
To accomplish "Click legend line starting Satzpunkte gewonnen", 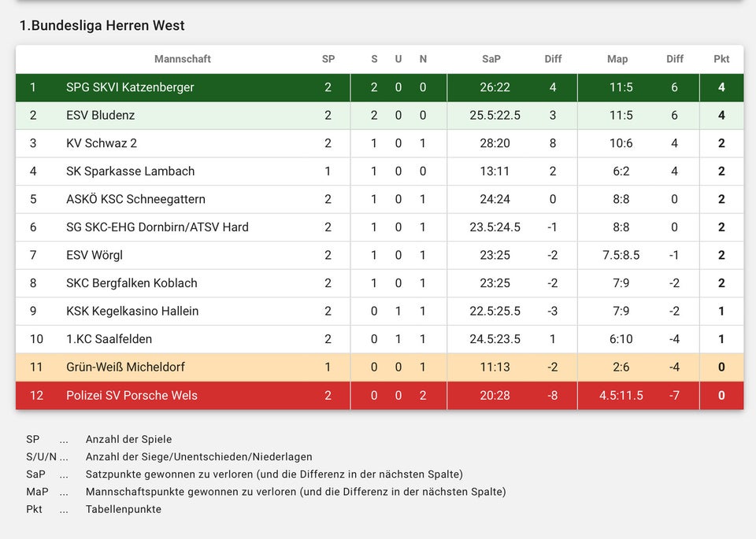I will [274, 474].
